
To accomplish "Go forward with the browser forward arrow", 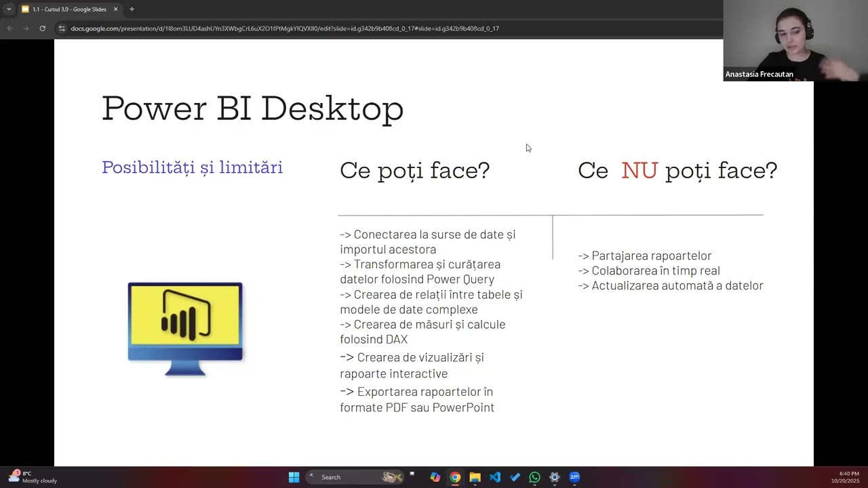I will 26,28.
